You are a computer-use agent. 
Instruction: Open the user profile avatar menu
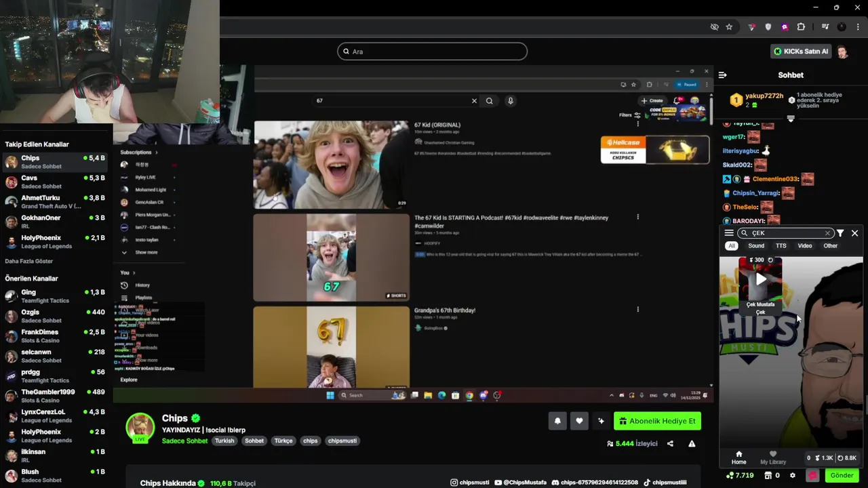pyautogui.click(x=842, y=52)
